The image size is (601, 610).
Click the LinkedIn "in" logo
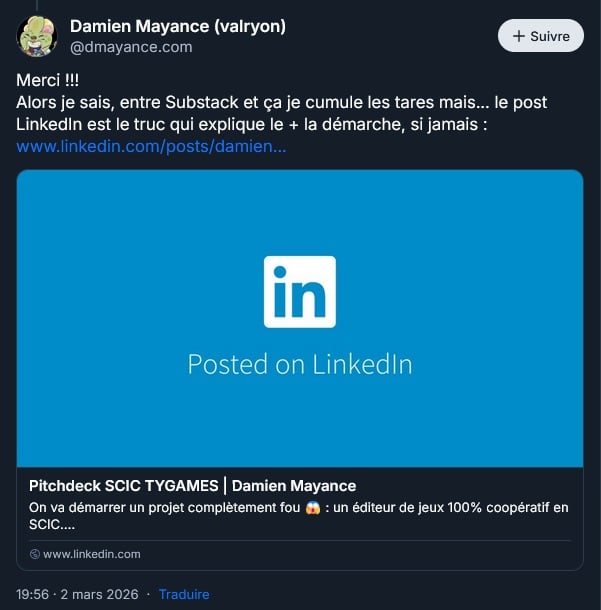click(300, 291)
